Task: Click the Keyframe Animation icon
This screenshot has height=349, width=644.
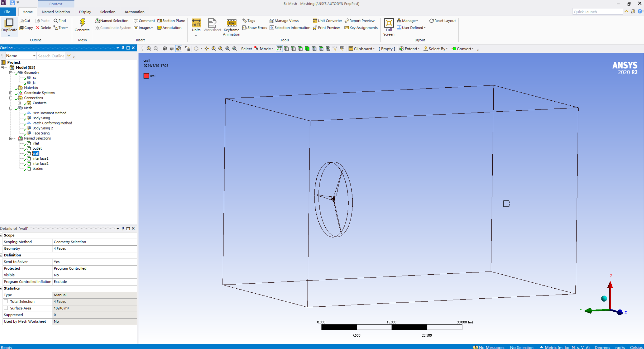Action: click(x=231, y=23)
